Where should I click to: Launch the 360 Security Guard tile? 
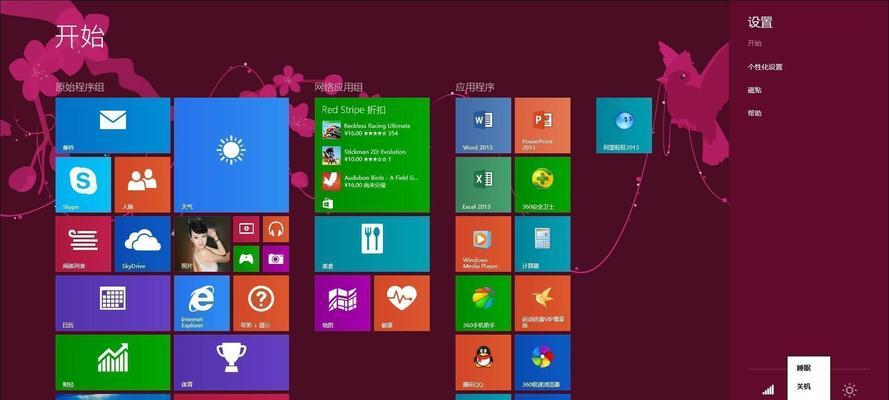pyautogui.click(x=542, y=185)
